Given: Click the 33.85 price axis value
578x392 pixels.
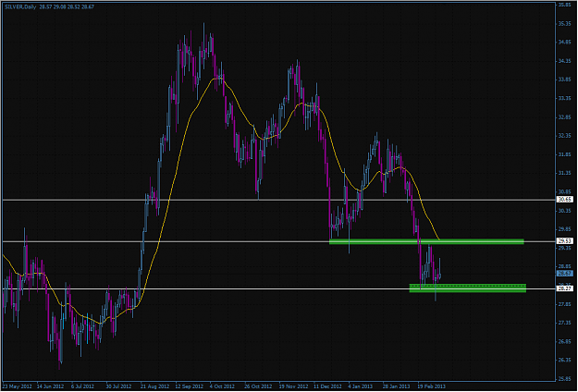Looking at the screenshot, I should (x=565, y=80).
